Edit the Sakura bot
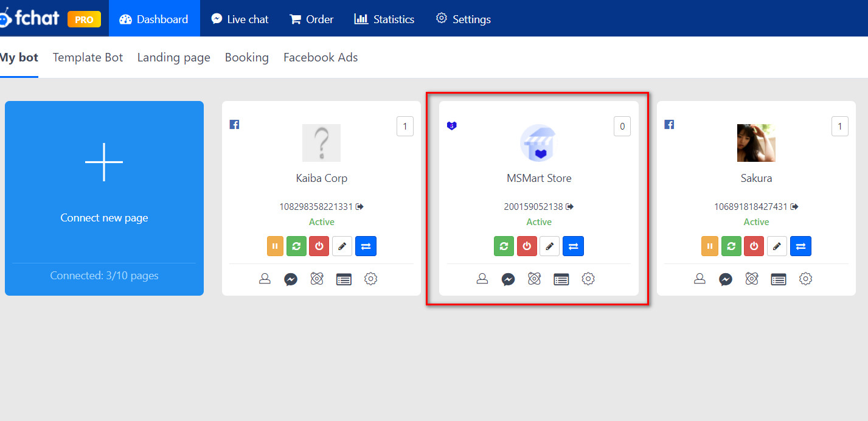 pos(777,246)
